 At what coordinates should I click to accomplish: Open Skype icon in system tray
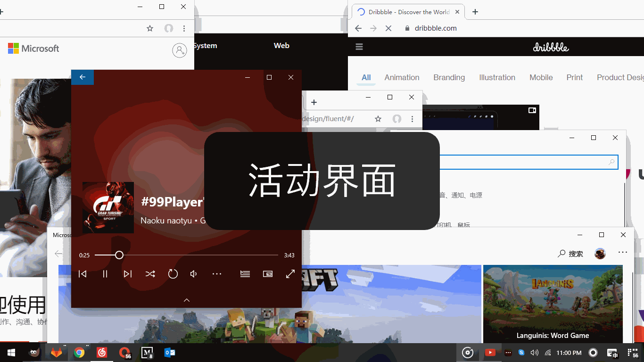[521, 353]
